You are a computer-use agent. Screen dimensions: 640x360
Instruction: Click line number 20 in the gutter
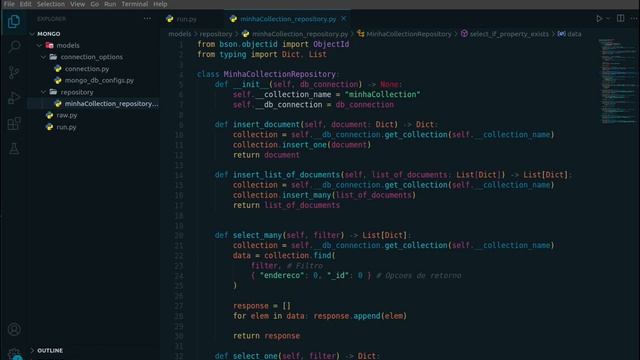[179, 236]
